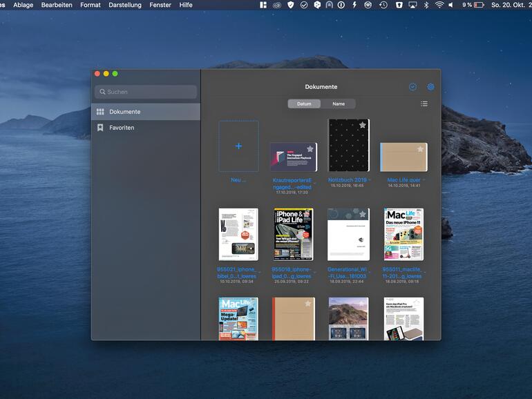Click the Dokumente grid icon in the sidebar
This screenshot has width=532, height=399.
point(100,112)
